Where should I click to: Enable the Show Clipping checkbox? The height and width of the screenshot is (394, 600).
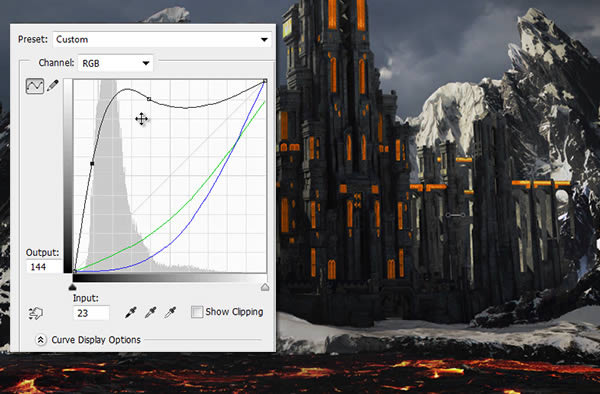pyautogui.click(x=197, y=312)
